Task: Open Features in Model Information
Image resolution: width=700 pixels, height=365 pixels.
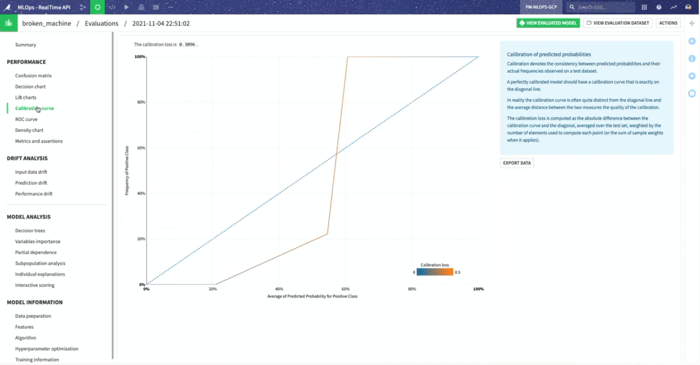Action: [x=25, y=327]
